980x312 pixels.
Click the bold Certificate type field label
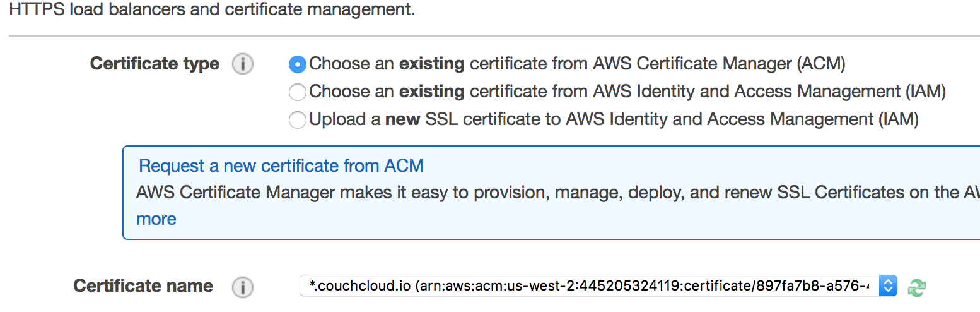pos(155,64)
